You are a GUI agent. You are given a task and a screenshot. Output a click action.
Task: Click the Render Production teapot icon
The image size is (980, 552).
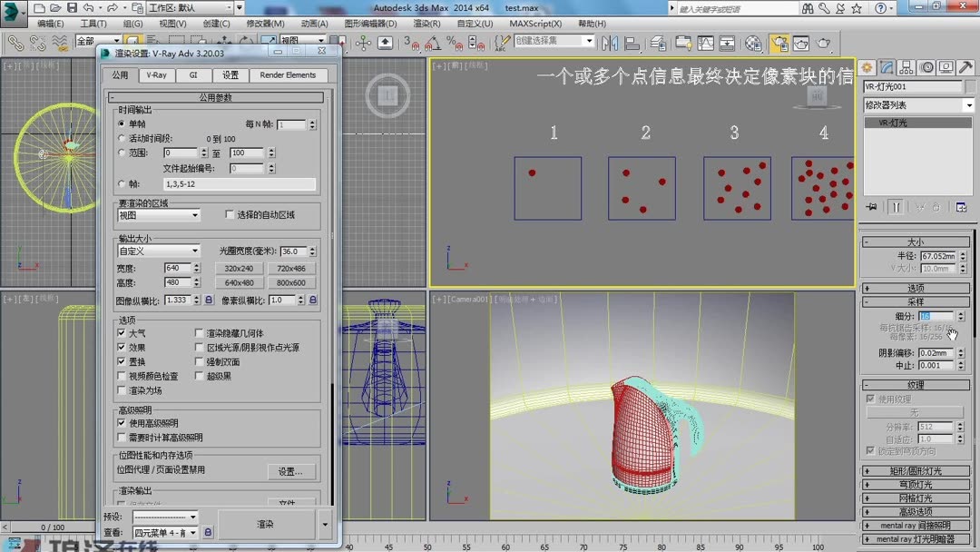pyautogui.click(x=823, y=43)
